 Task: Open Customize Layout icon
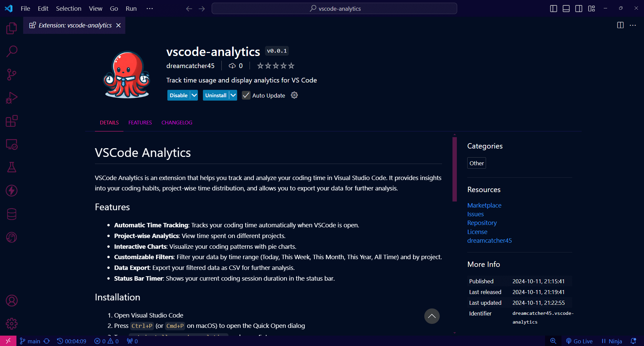(591, 9)
